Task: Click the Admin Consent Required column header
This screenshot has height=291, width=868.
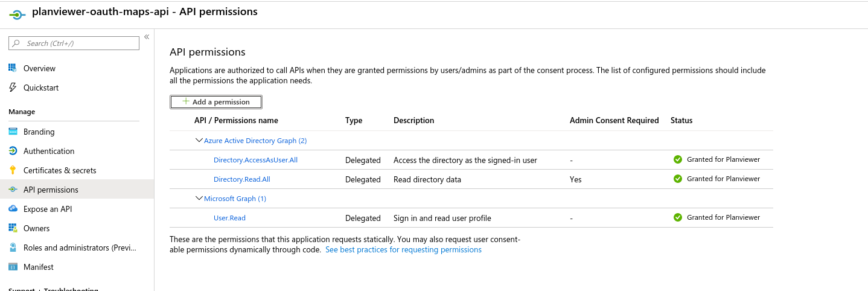Action: click(614, 120)
